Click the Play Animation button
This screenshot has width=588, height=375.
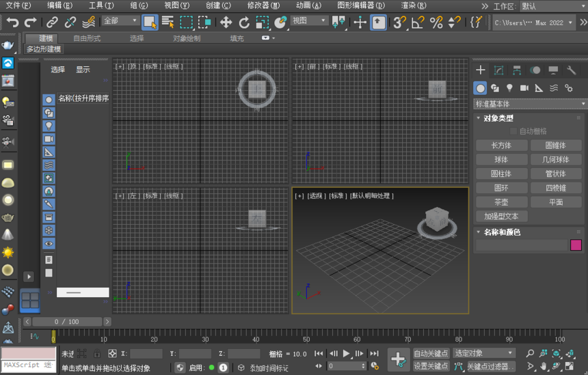(346, 353)
